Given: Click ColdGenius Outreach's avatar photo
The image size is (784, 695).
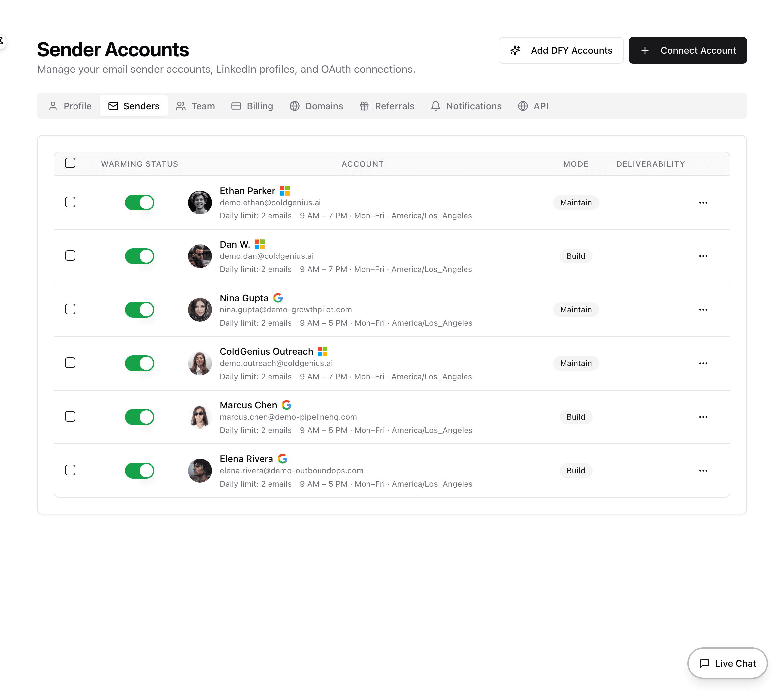Looking at the screenshot, I should click(x=200, y=363).
